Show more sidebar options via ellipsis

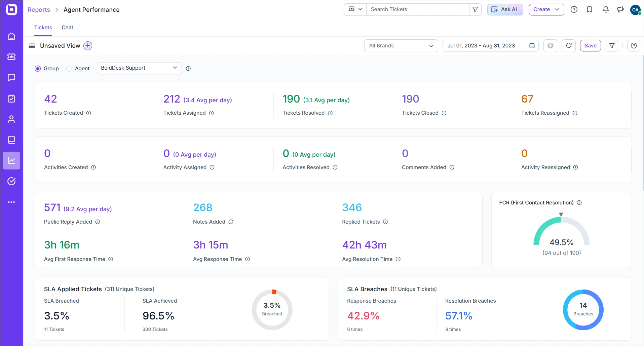point(11,202)
